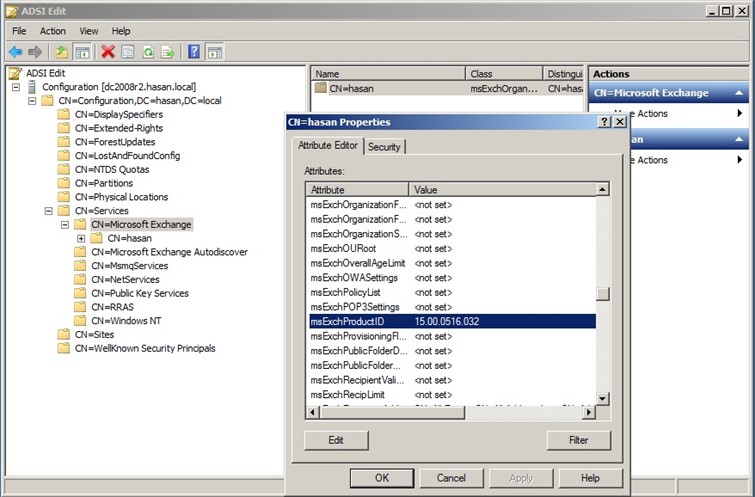This screenshot has width=755, height=497.
Task: Click the Filter button
Action: point(578,440)
